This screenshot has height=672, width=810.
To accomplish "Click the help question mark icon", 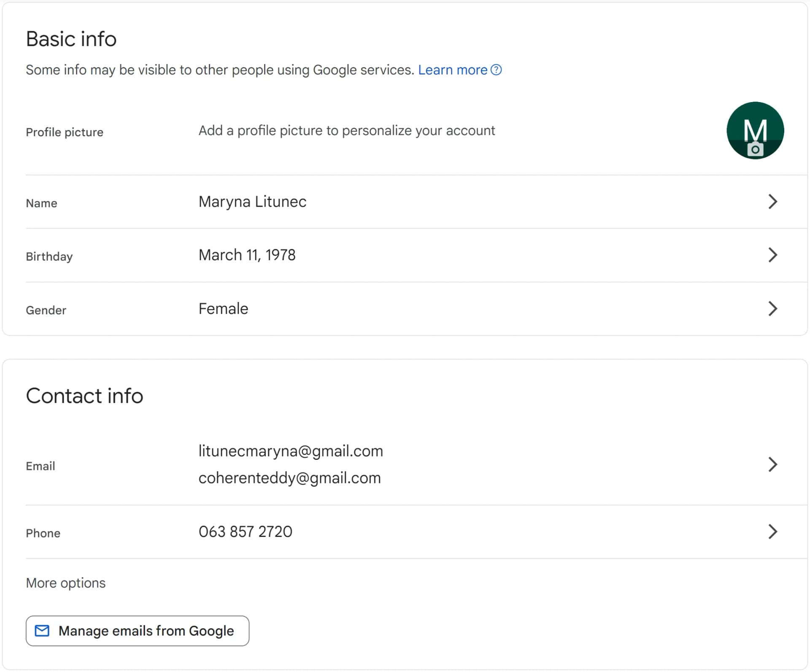I will point(496,70).
